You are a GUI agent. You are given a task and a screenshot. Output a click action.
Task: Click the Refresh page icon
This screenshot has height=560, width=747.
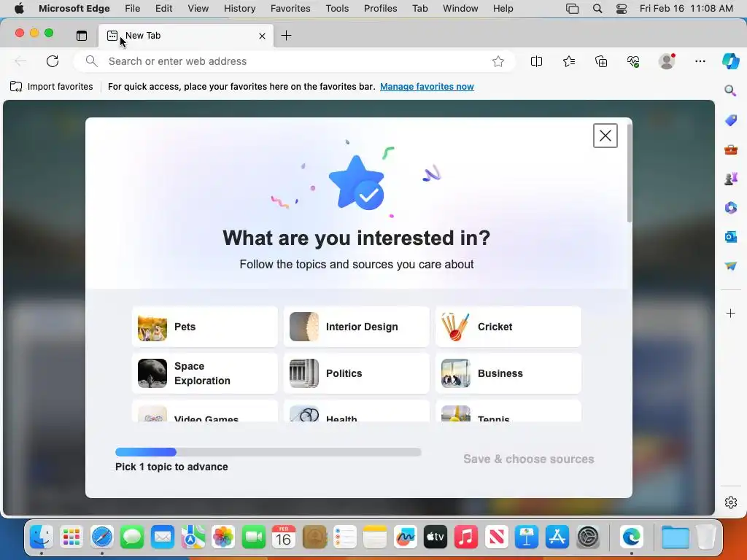point(53,61)
